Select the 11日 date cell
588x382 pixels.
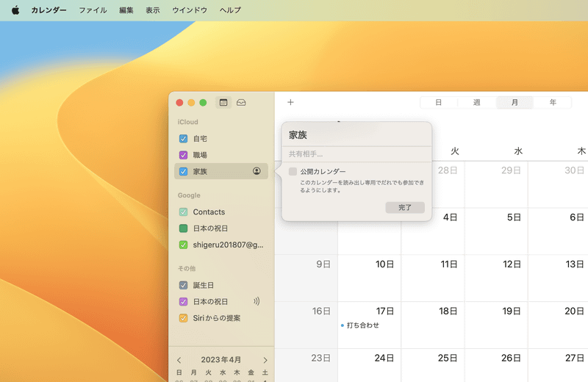point(433,278)
